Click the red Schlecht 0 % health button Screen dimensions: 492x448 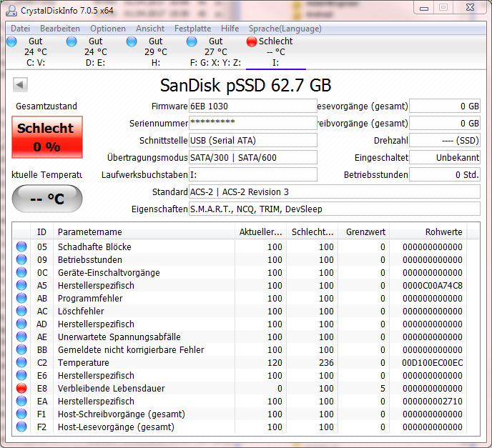coord(47,137)
